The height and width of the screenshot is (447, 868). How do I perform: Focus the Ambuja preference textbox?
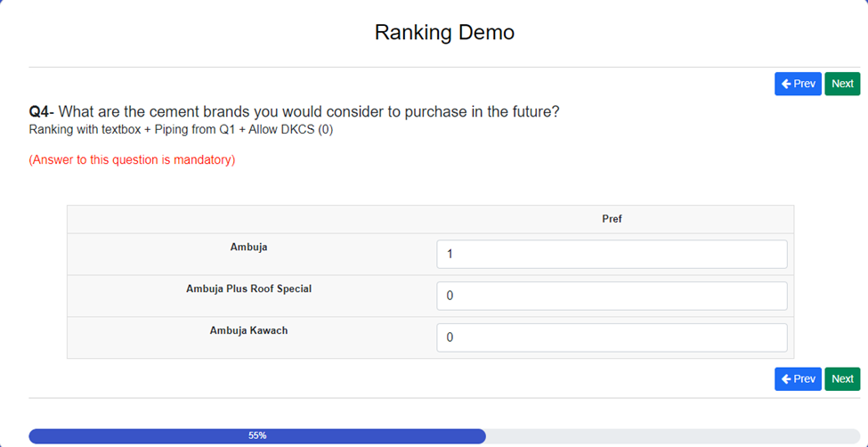point(612,255)
